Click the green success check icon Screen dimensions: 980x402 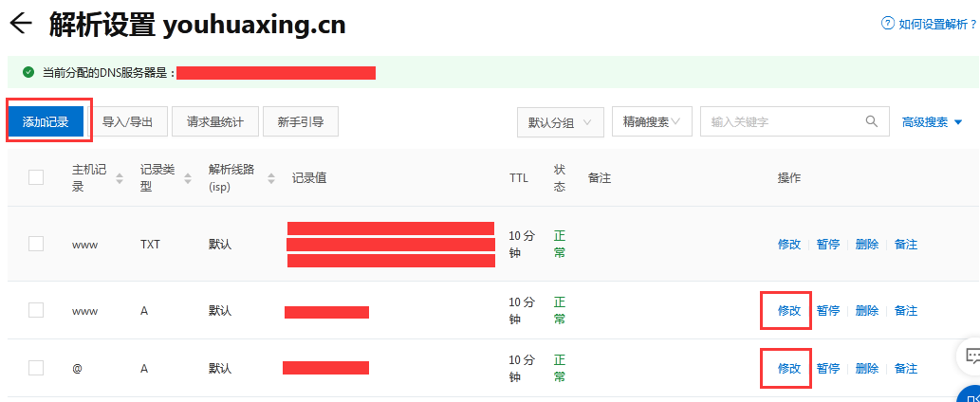click(28, 72)
